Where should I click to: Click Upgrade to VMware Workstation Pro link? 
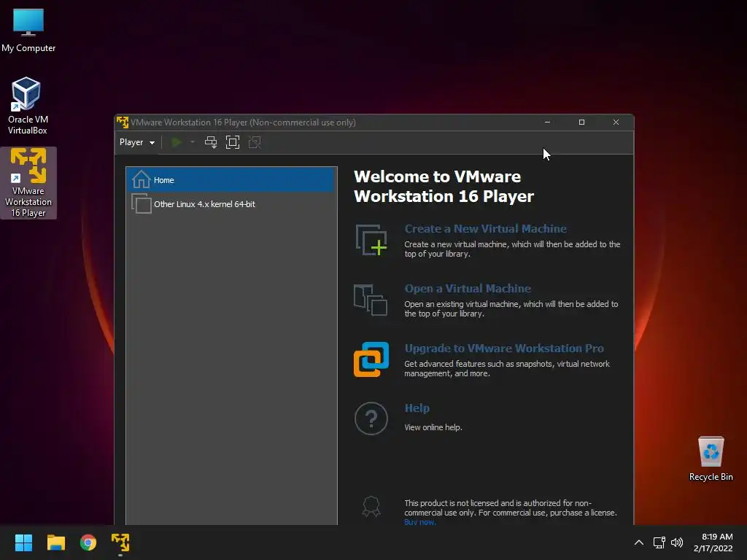504,348
